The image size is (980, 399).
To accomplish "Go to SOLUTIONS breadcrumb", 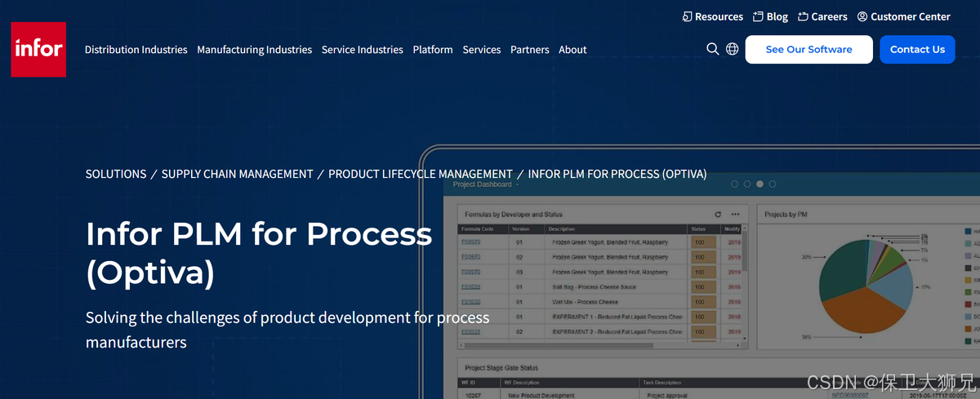I will tap(116, 174).
